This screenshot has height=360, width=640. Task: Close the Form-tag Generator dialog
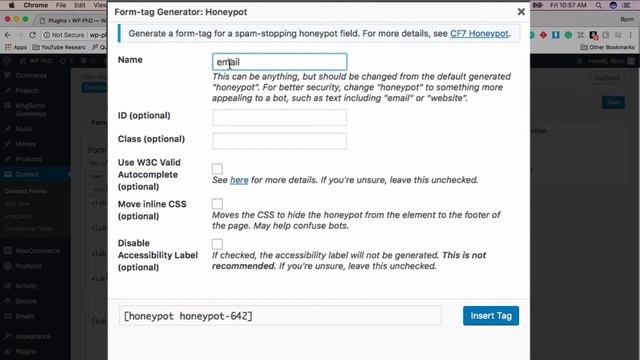521,12
